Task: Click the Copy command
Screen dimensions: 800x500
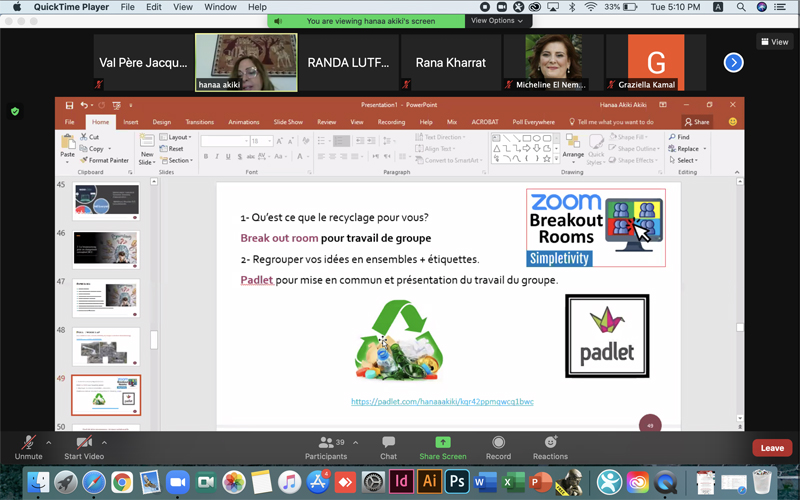Action: 95,148
